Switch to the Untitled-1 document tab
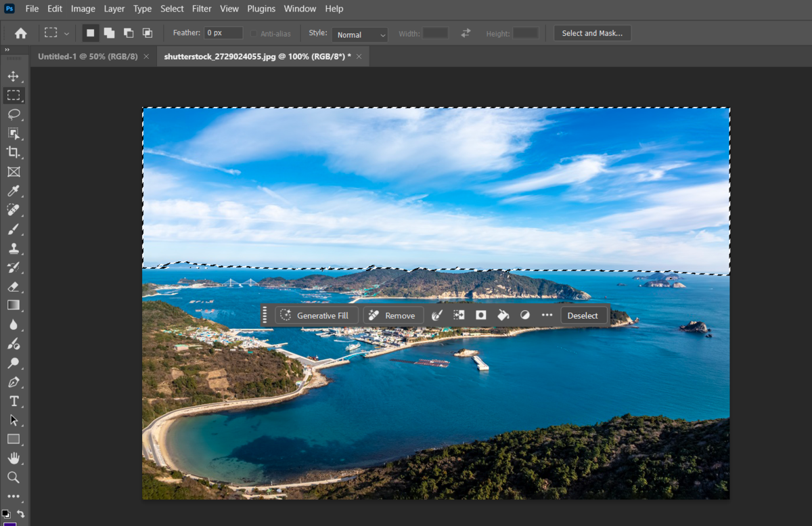This screenshot has width=812, height=526. click(87, 57)
